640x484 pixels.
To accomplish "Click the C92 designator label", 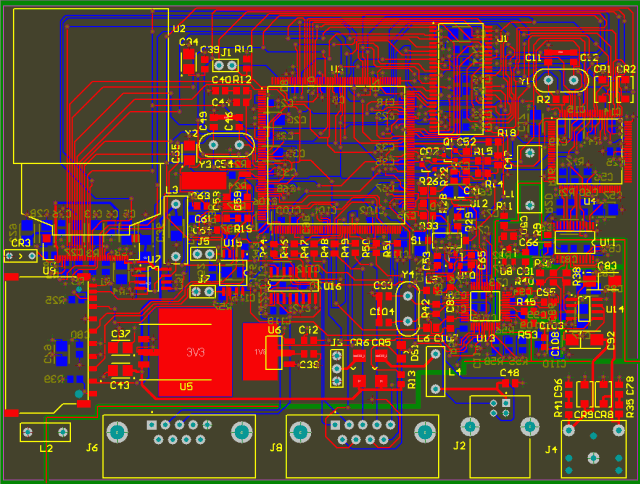I will [611, 341].
